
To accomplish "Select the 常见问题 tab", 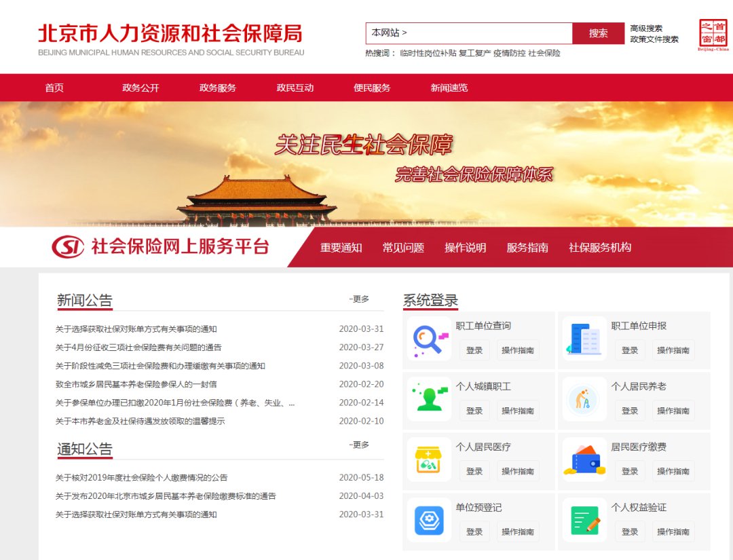I will (403, 248).
